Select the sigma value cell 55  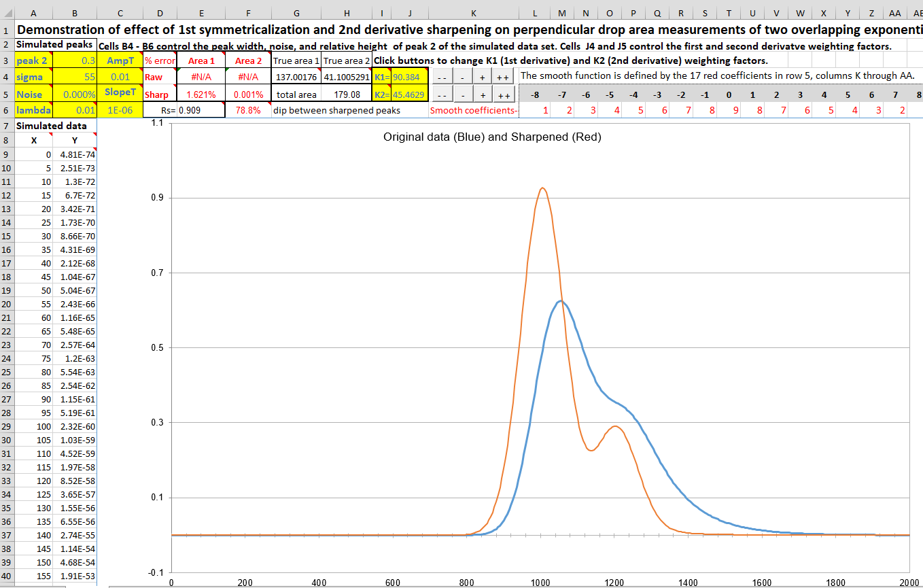(75, 77)
